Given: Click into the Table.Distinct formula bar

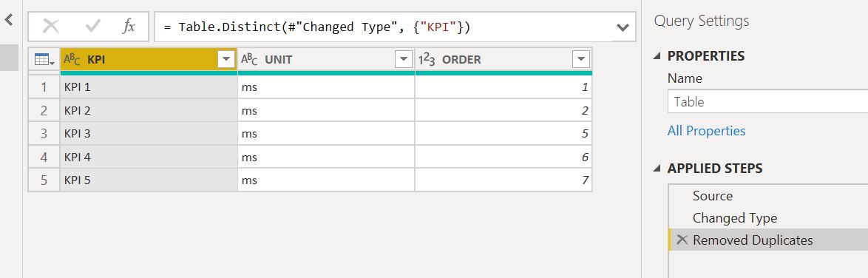Looking at the screenshot, I should [384, 27].
